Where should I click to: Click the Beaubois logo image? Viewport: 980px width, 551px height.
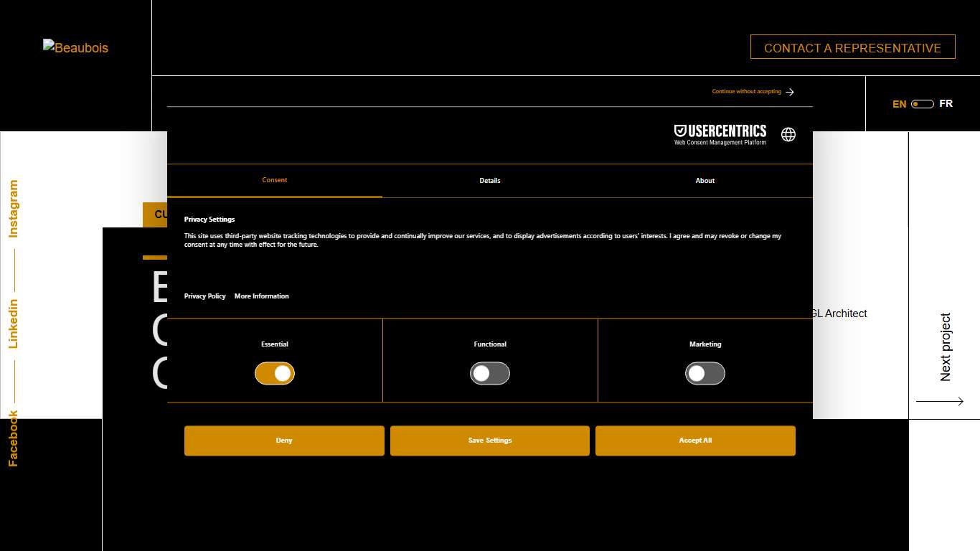(x=75, y=48)
